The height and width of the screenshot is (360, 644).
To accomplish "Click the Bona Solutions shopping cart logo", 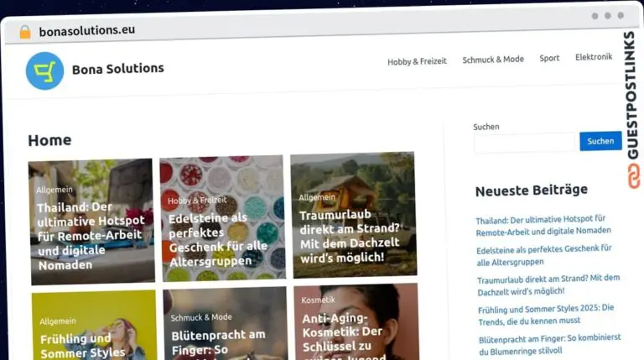I will (44, 70).
